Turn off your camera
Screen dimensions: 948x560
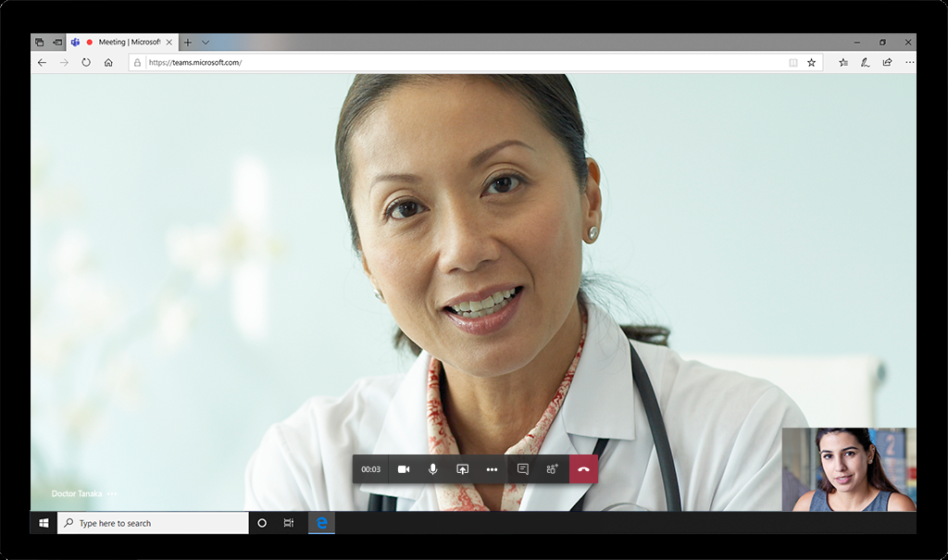pos(403,469)
